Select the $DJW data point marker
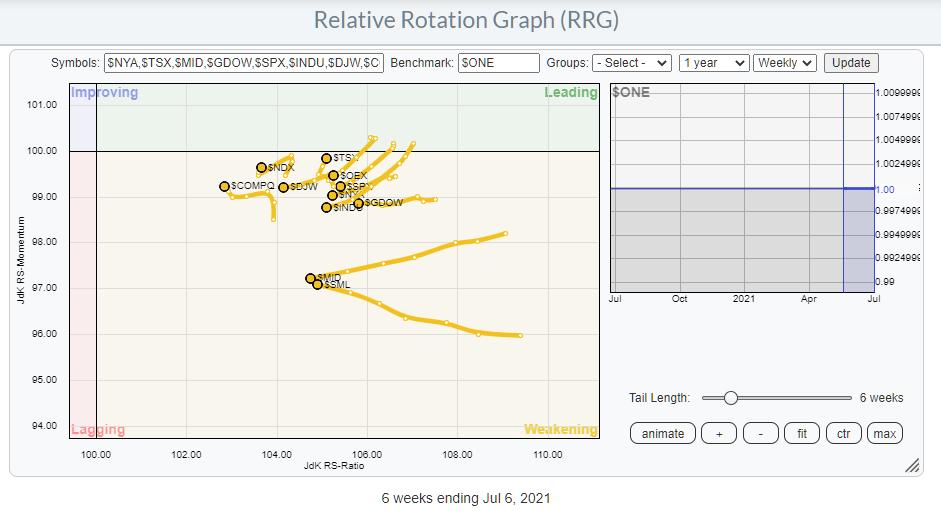941x511 pixels. pos(283,187)
